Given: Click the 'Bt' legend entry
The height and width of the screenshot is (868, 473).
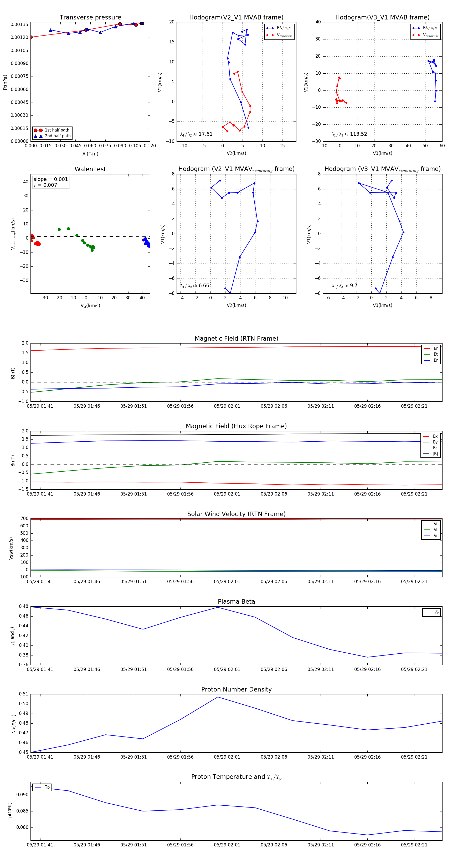Looking at the screenshot, I should [431, 354].
